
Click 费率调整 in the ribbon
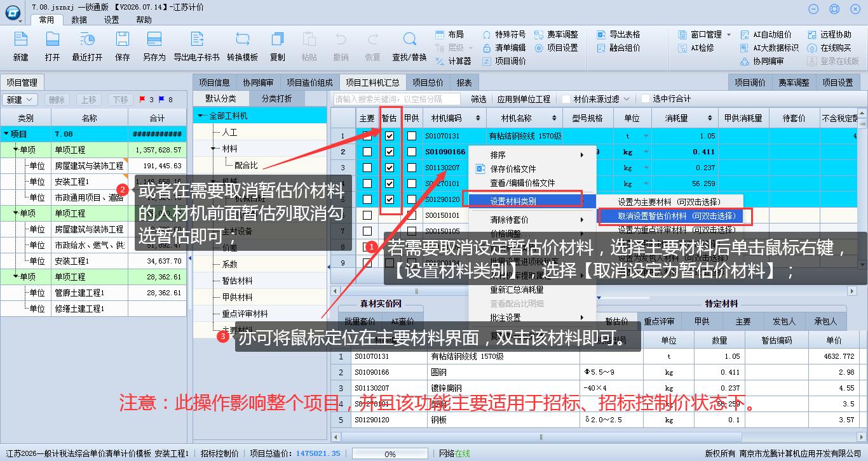pos(556,34)
